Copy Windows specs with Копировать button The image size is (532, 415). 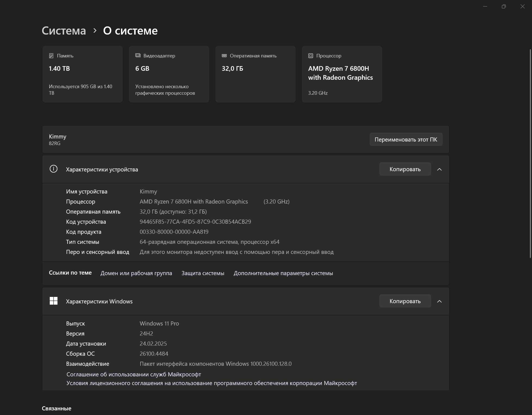click(405, 301)
